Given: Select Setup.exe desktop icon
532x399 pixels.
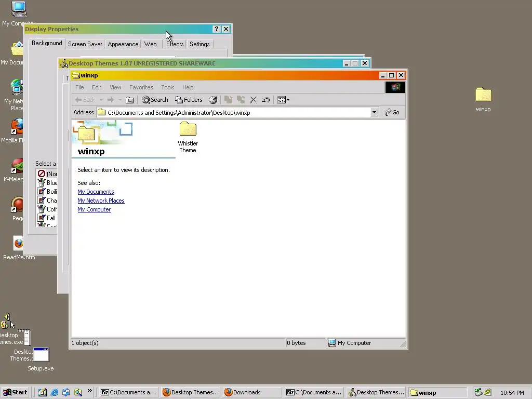Looking at the screenshot, I should [x=41, y=360].
